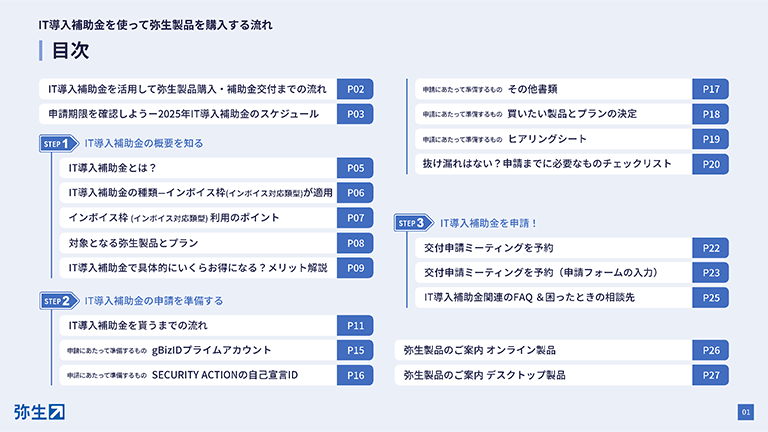Click the 01 page number badge
Viewport: 768px width, 432px height.
point(745,412)
